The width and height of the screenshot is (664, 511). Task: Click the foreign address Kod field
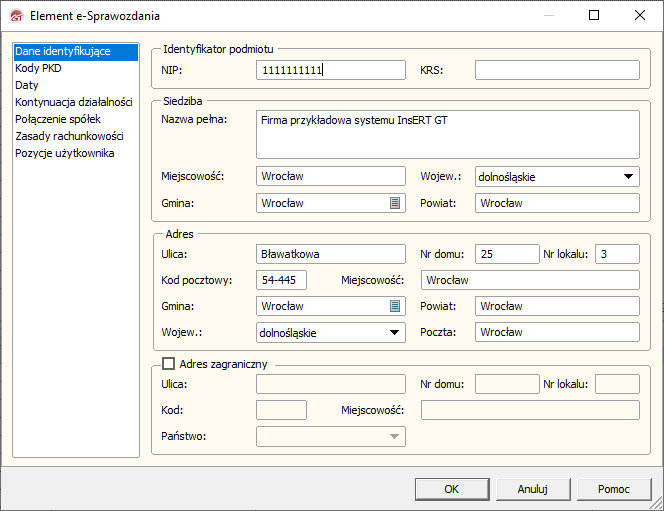281,410
